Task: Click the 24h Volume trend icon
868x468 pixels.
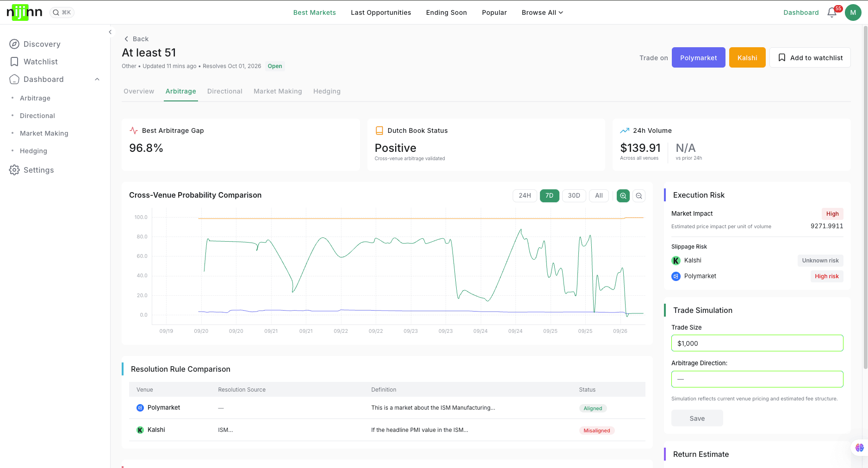Action: tap(625, 131)
